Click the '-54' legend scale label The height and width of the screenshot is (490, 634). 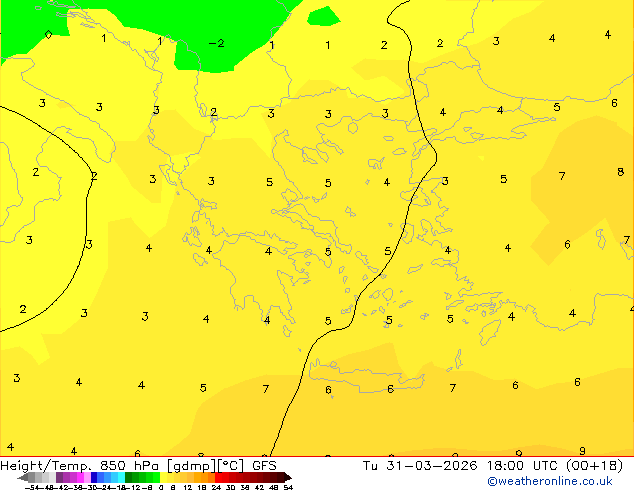click(32, 487)
